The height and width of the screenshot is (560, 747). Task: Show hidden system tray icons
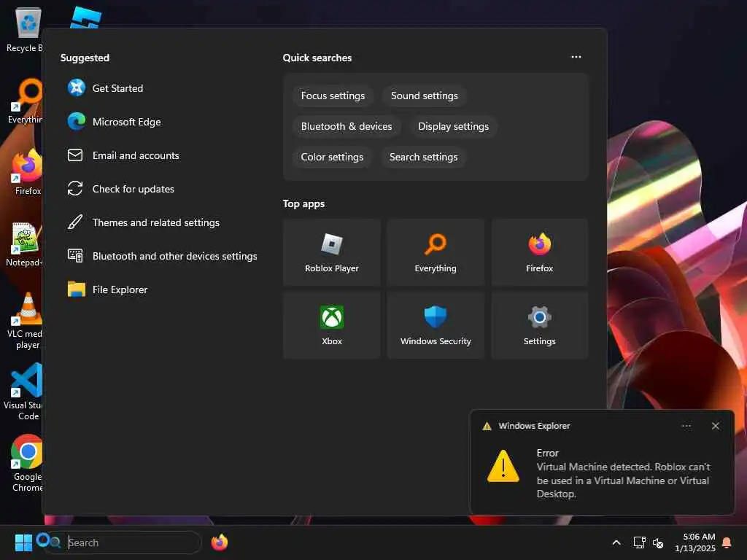click(x=616, y=542)
